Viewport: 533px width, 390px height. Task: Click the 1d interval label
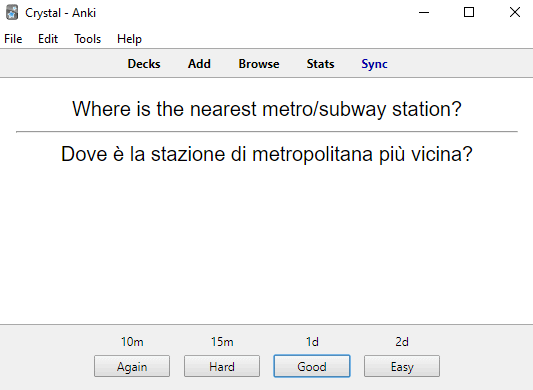click(x=312, y=342)
